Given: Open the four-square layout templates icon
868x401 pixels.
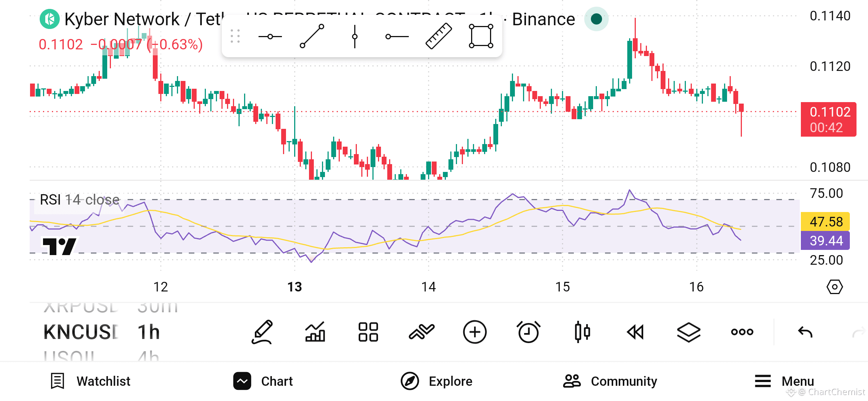Looking at the screenshot, I should 368,332.
